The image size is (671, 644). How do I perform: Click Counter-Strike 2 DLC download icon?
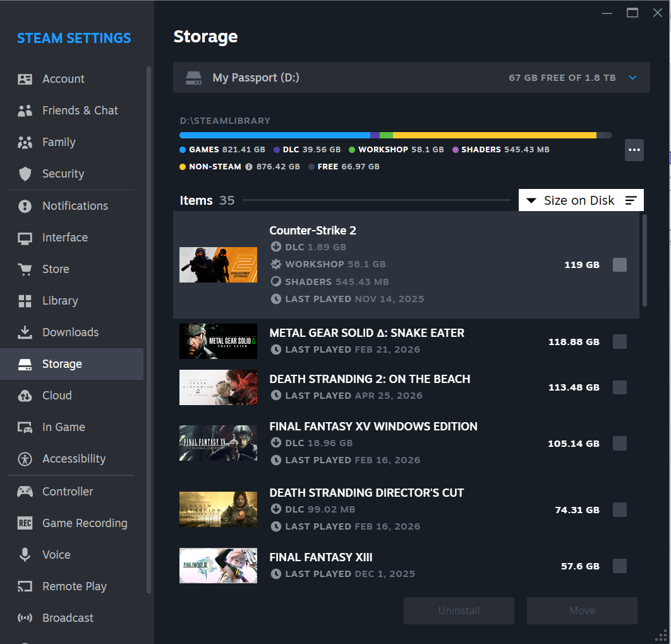276,247
